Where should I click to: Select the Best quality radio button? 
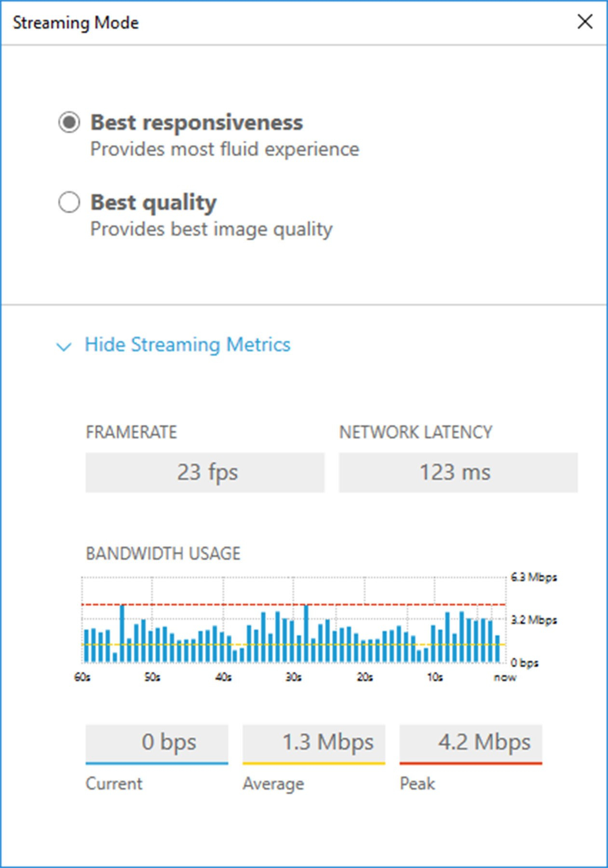[69, 202]
